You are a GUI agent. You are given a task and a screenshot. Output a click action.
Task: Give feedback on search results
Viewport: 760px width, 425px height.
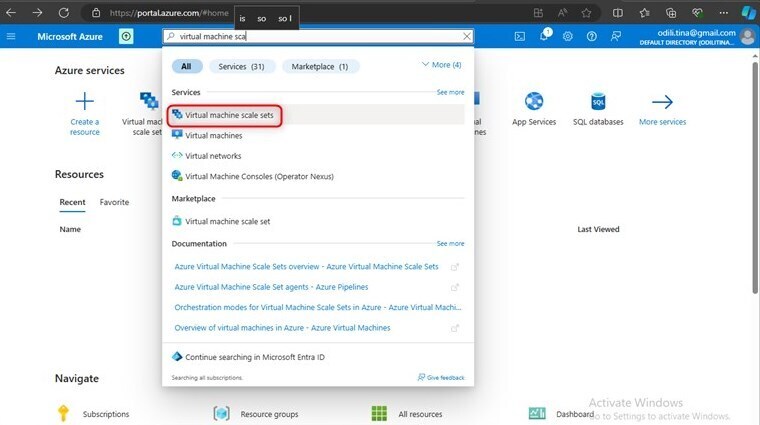tap(441, 378)
